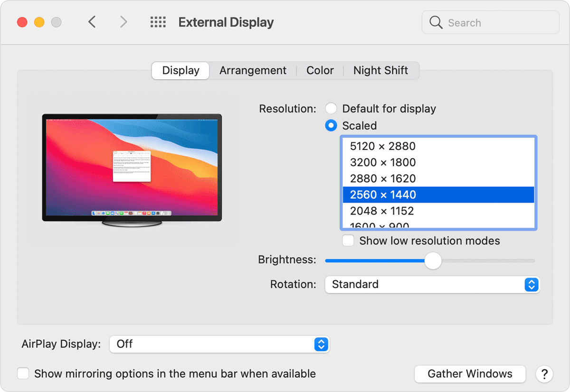The image size is (570, 392).
Task: Choose 5120 × 2880 resolution
Action: click(438, 146)
